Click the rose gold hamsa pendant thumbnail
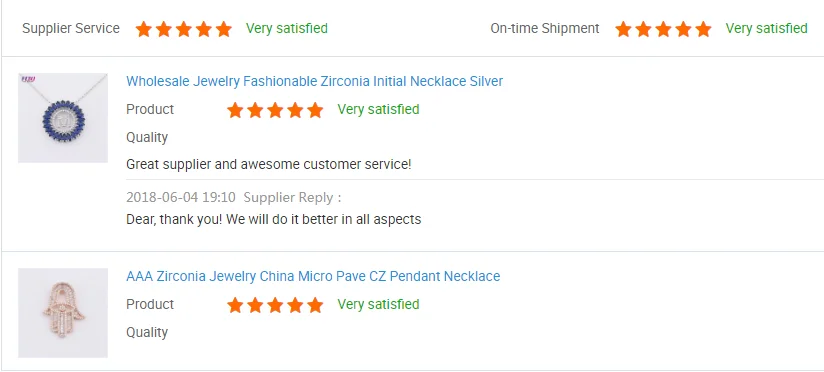 63,313
